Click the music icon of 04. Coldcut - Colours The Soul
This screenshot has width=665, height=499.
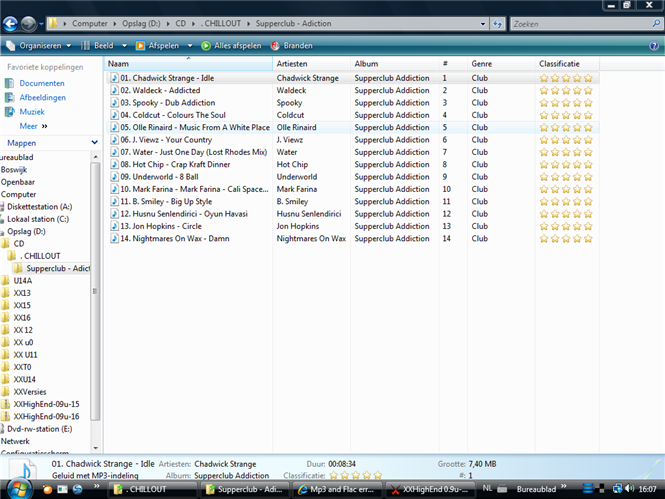tap(114, 115)
